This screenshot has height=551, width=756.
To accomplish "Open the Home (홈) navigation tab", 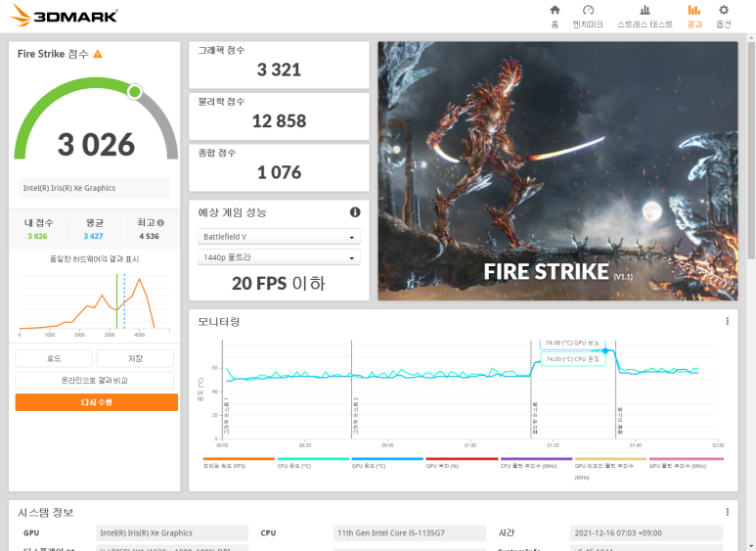I will (555, 17).
